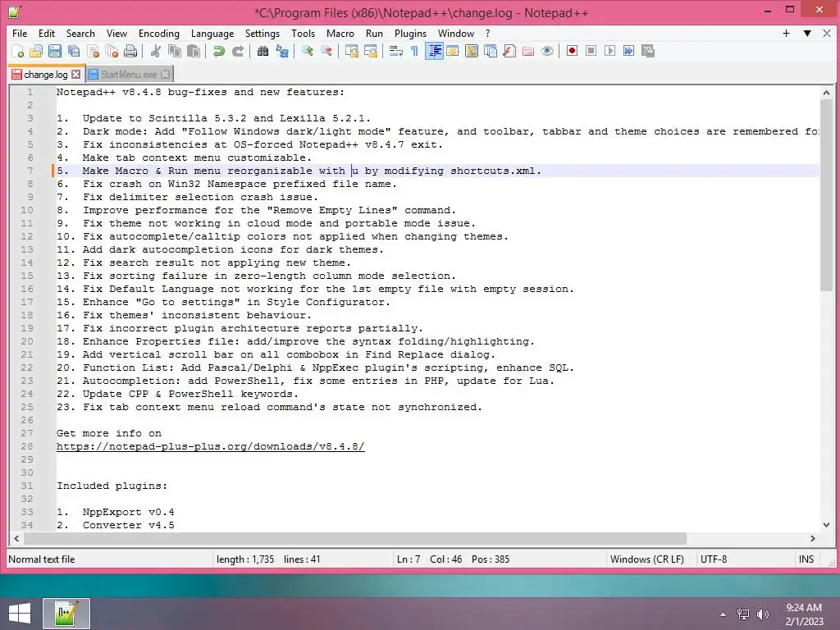Image resolution: width=840 pixels, height=630 pixels.
Task: Cut selection with the scissors icon
Action: click(155, 51)
